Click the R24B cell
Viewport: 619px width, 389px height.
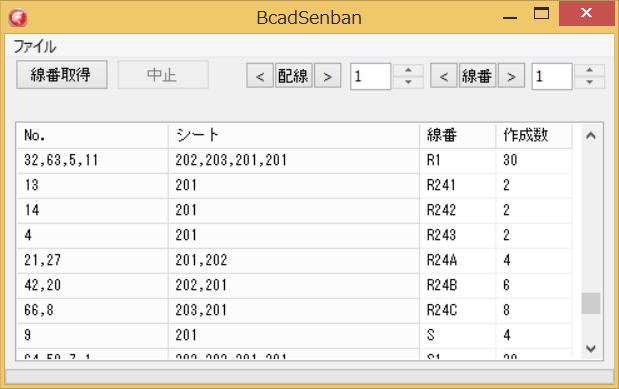point(458,286)
